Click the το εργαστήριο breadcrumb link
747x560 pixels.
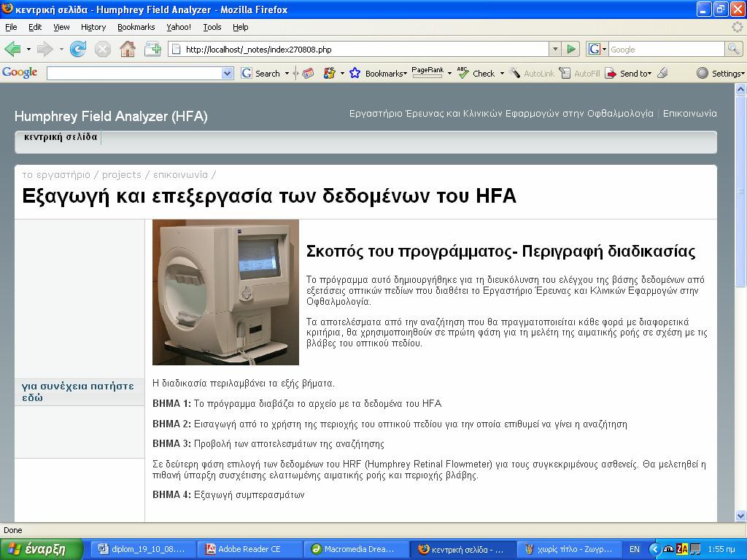tap(55, 175)
